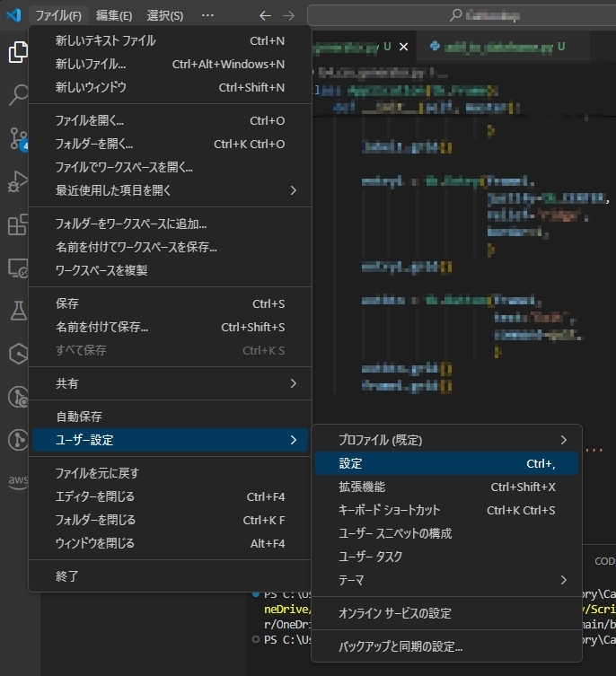Open the overflow menu (…) in menu bar
Image resolution: width=616 pixels, height=676 pixels.
pos(207,15)
